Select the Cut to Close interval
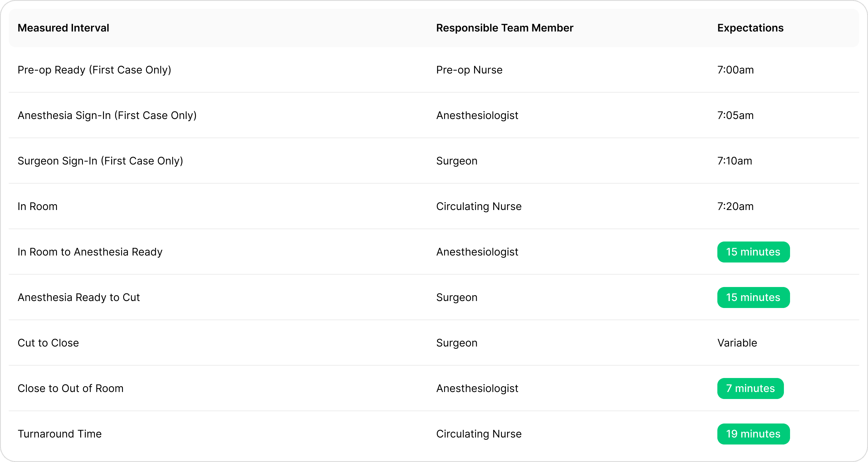 (x=48, y=343)
